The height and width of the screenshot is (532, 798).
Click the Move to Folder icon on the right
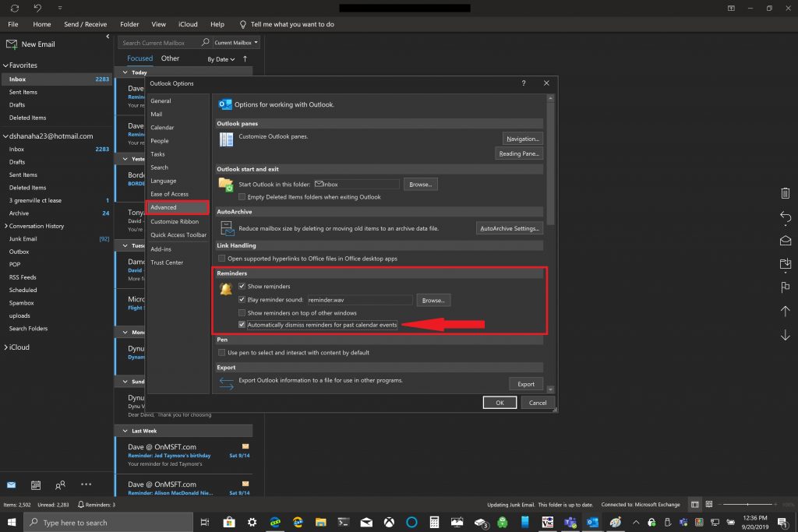pos(784,264)
